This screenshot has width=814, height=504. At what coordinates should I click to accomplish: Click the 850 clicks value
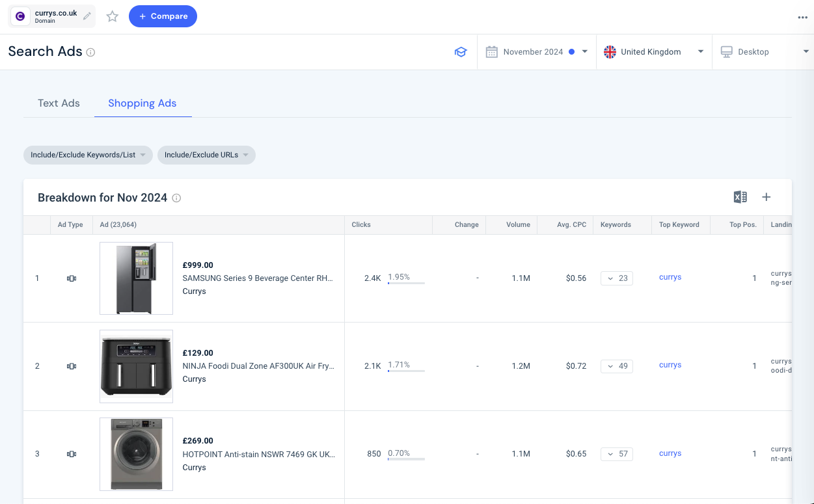coord(374,454)
